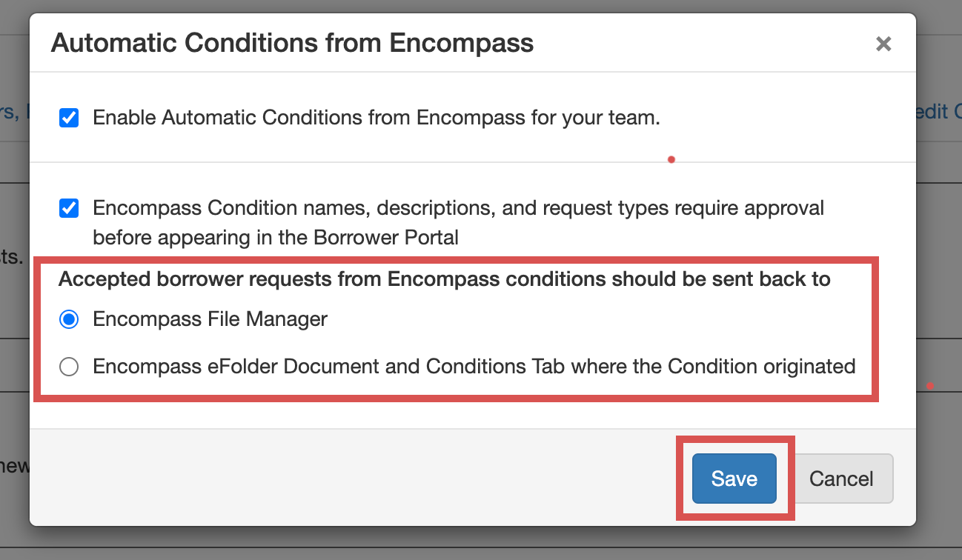Click the 'Enable Automatic Conditions from Encompass' label text
Screen dimensions: 962x560
coord(376,118)
